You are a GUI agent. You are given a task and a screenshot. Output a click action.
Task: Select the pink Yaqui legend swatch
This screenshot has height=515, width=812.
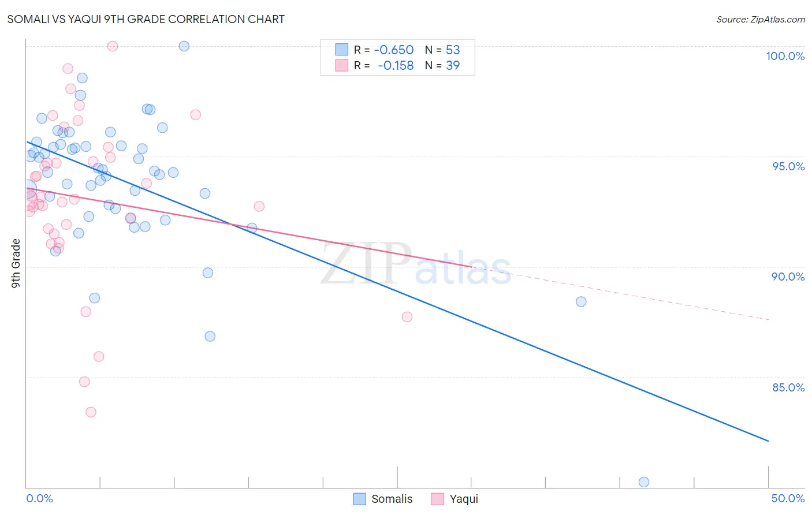438,499
